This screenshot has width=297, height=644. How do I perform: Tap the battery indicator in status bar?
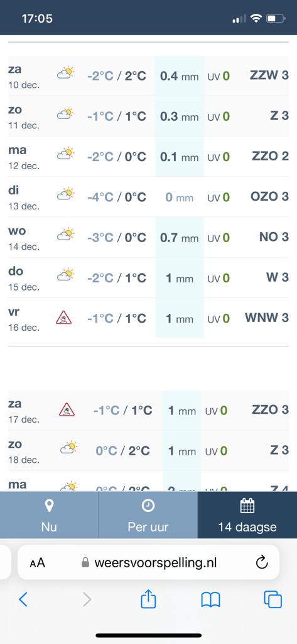tap(276, 18)
